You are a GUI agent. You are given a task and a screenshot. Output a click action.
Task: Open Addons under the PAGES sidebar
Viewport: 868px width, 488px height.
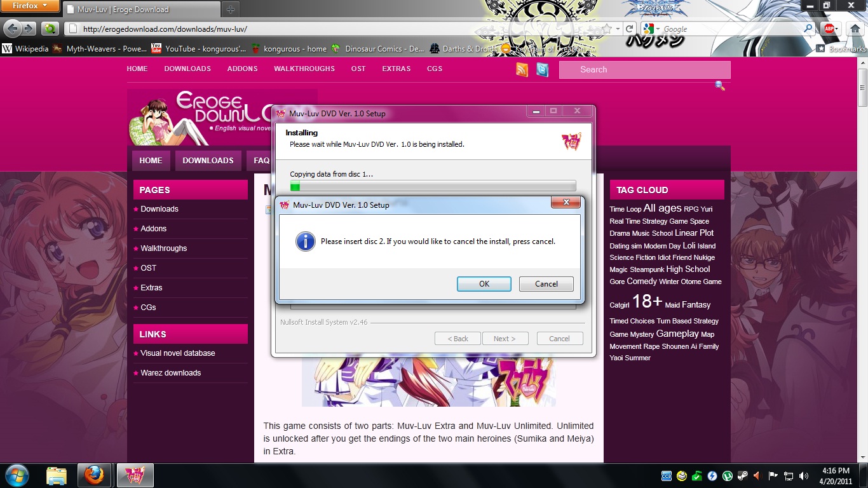154,229
